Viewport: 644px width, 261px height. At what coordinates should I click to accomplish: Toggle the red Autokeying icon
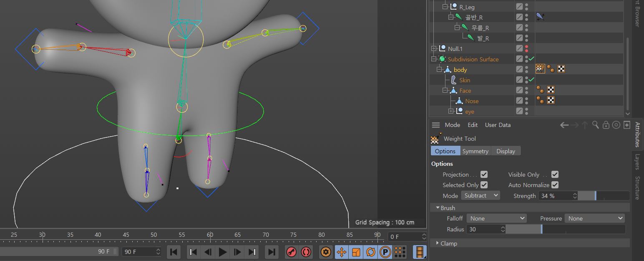point(306,252)
